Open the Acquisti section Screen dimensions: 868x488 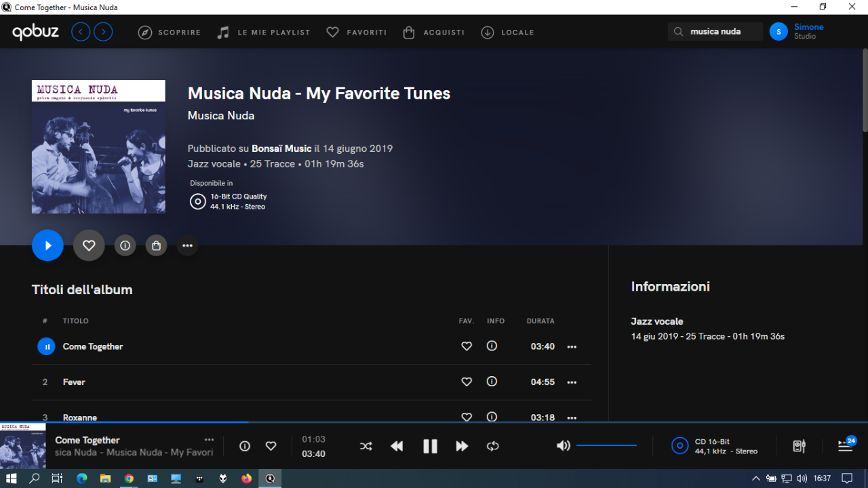tap(434, 32)
